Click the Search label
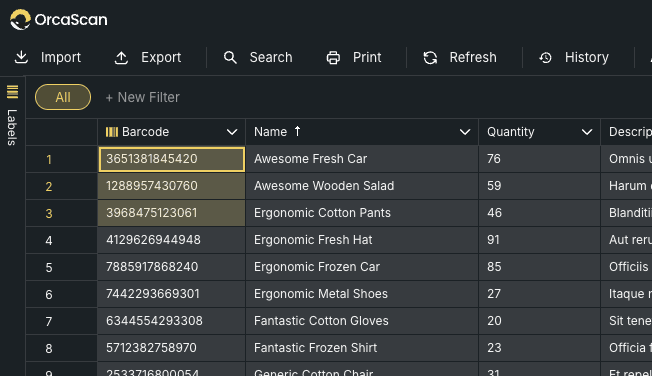The width and height of the screenshot is (652, 376). tap(271, 57)
